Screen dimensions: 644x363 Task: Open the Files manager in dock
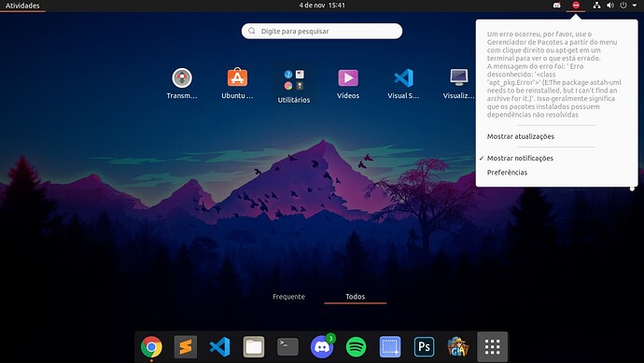point(254,347)
